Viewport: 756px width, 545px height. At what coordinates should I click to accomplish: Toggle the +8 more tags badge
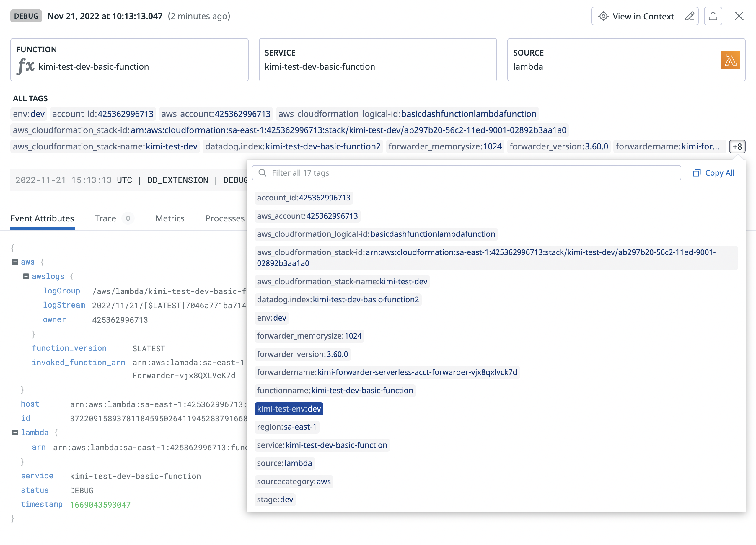click(x=737, y=147)
